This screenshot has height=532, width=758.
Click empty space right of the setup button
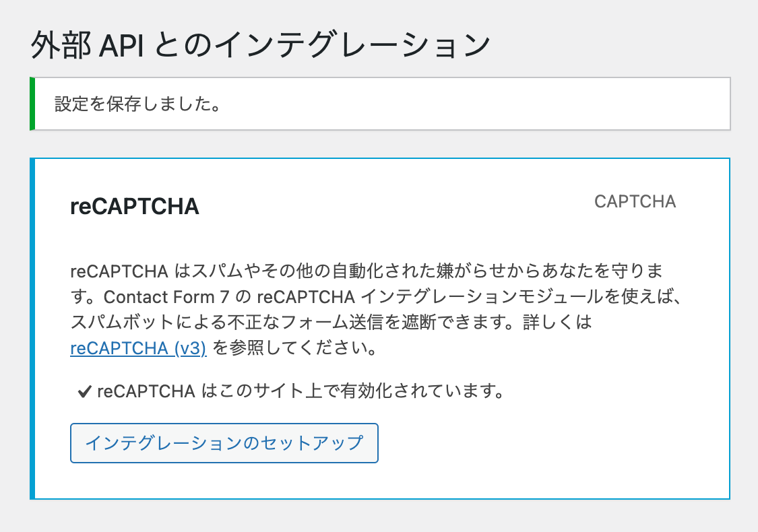pos(539,443)
